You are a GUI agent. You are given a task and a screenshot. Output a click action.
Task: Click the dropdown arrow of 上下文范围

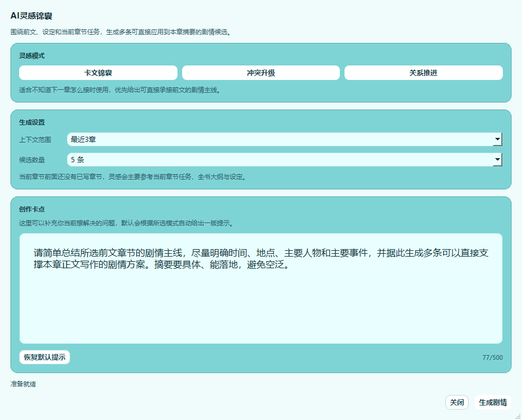[498, 140]
